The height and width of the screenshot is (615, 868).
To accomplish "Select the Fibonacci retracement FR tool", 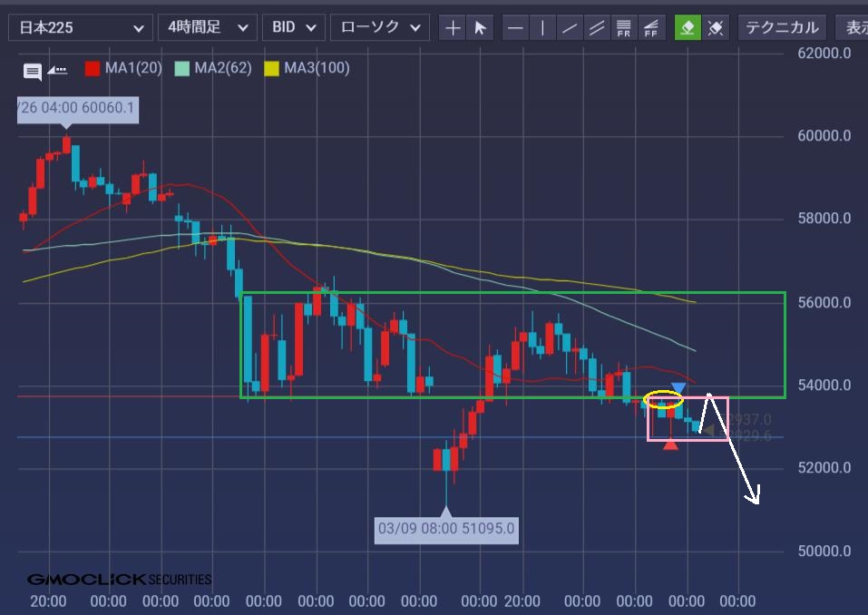I will (624, 28).
